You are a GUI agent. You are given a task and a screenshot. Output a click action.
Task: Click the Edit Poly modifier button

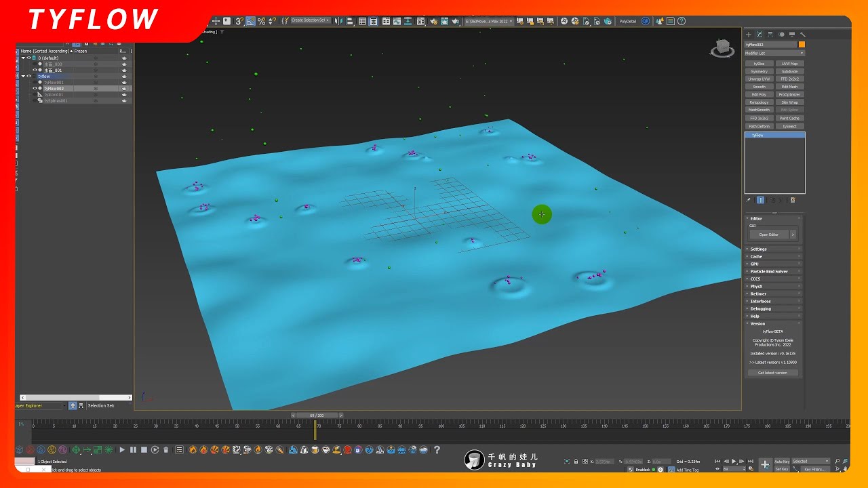click(x=759, y=95)
